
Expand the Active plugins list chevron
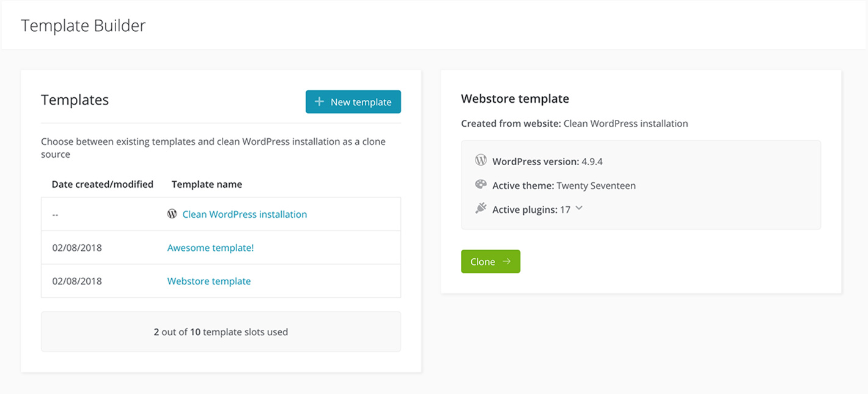click(x=579, y=209)
